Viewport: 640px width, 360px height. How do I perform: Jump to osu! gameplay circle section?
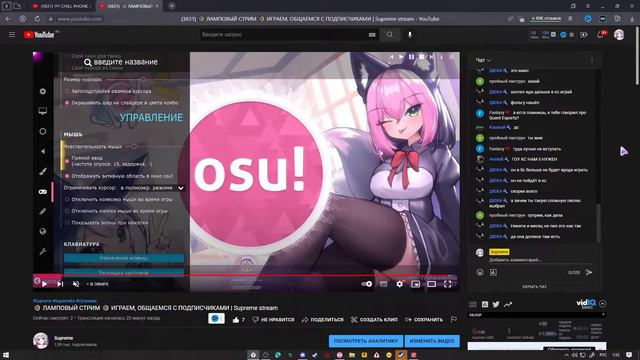pos(42,131)
